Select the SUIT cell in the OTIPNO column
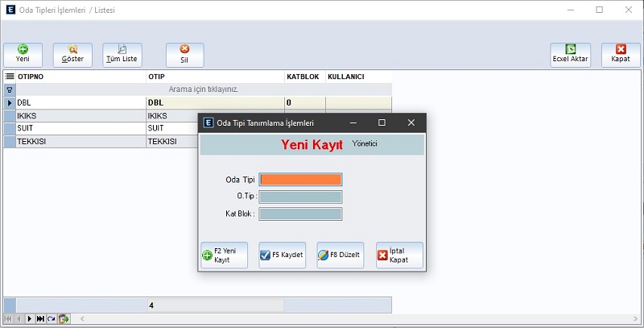The image size is (644, 328). tap(81, 128)
